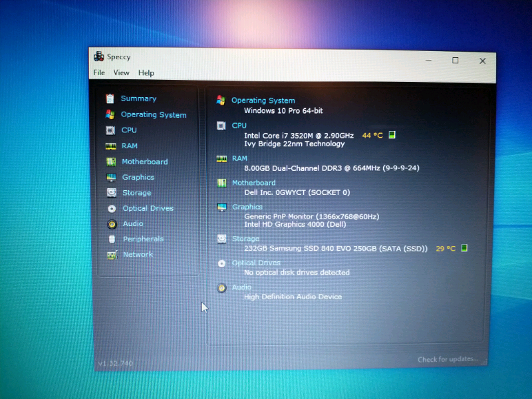This screenshot has width=532, height=399.
Task: Open the RAM section from sidebar
Action: tap(130, 146)
